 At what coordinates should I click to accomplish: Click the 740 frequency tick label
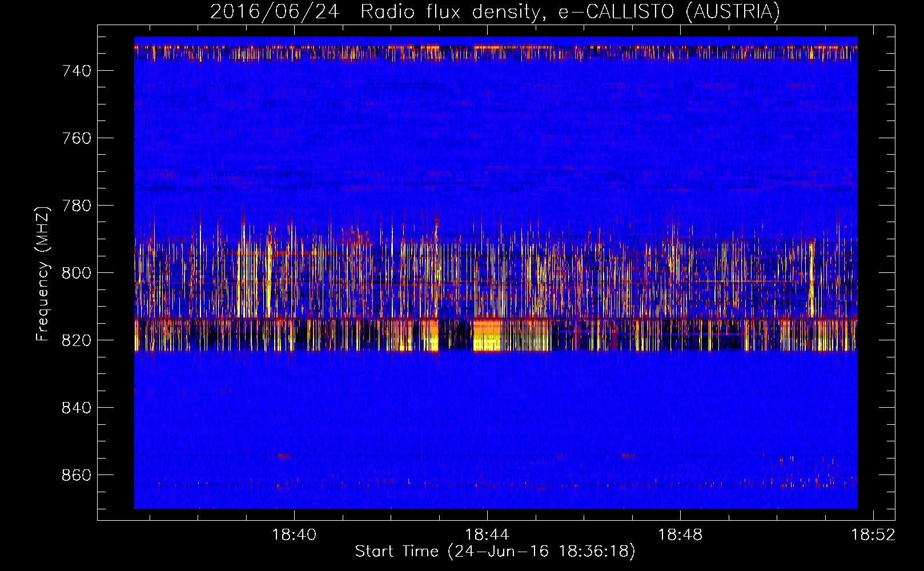pyautogui.click(x=77, y=71)
